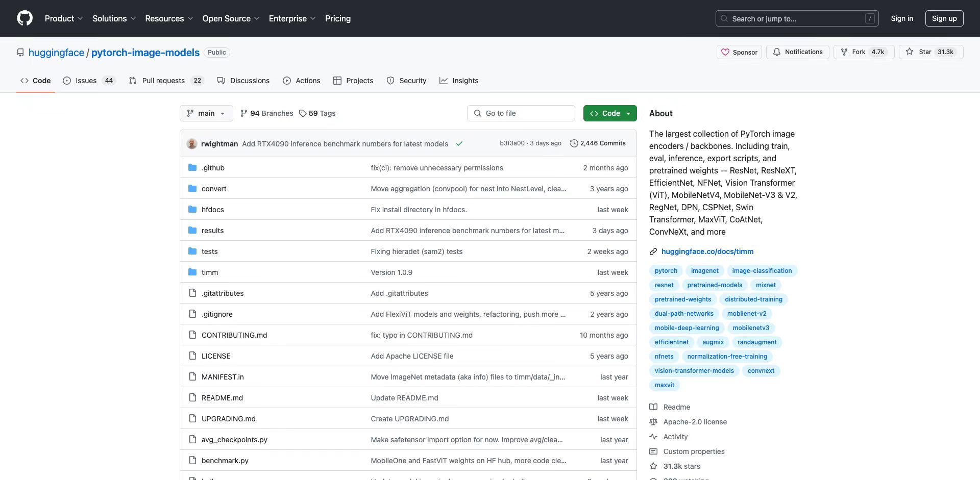Image resolution: width=980 pixels, height=480 pixels.
Task: Click the tests folder icon
Action: (192, 251)
